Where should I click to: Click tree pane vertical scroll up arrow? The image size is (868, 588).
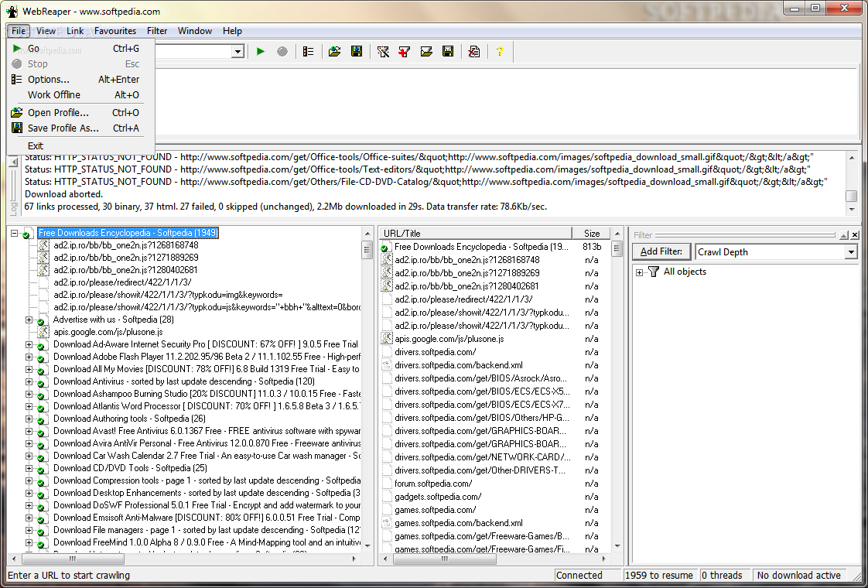pyautogui.click(x=367, y=233)
